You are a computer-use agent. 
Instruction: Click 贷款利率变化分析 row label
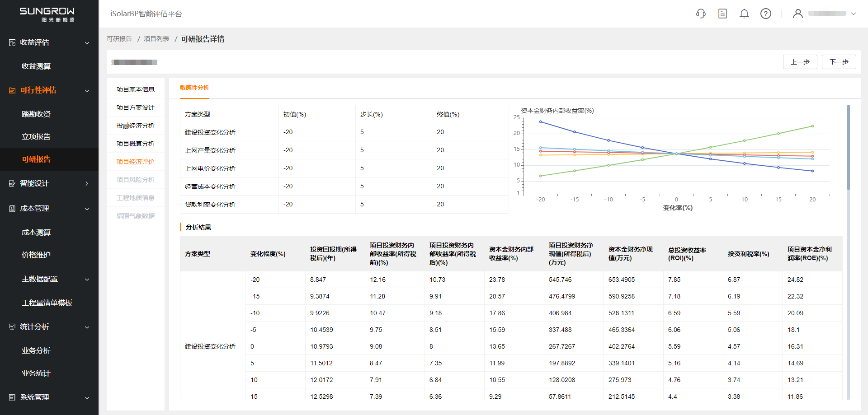tap(210, 205)
